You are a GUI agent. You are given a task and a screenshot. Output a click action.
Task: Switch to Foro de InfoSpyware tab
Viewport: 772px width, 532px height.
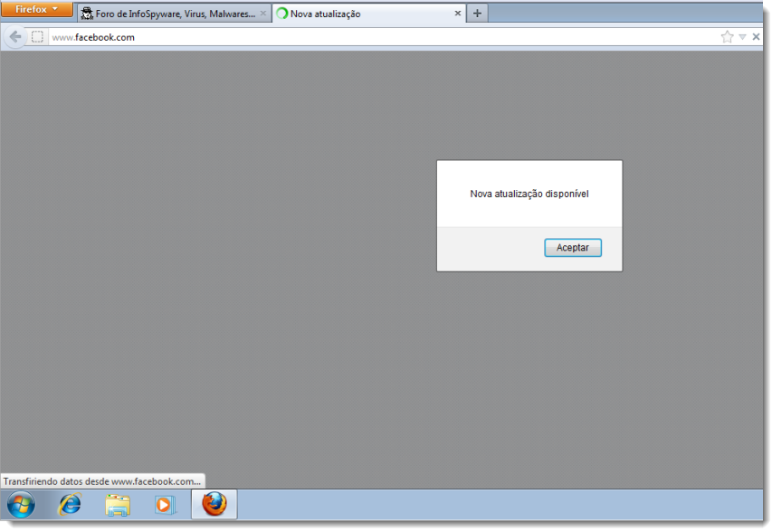click(x=175, y=14)
